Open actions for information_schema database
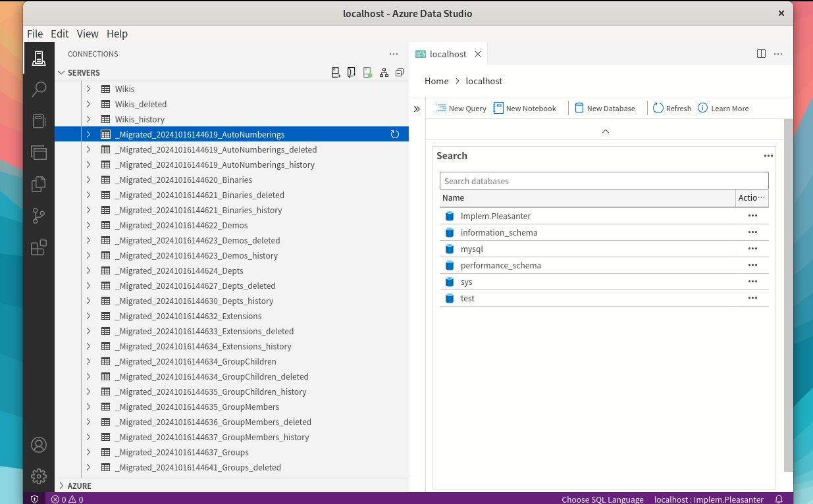This screenshot has width=813, height=504. [752, 232]
